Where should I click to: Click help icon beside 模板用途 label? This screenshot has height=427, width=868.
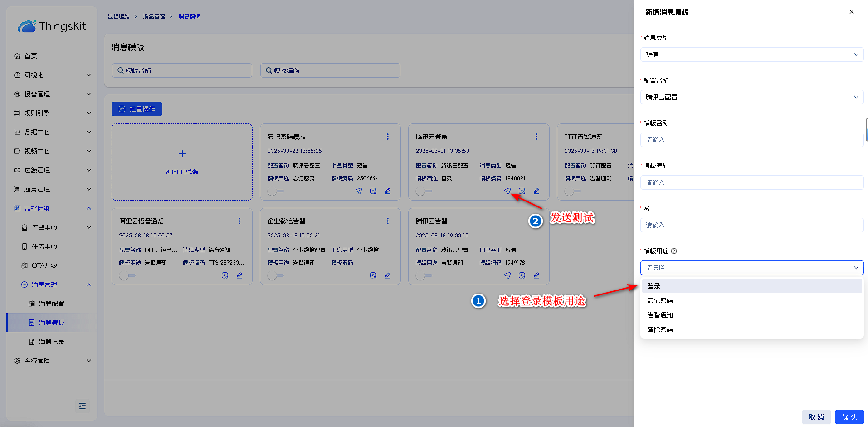tap(674, 251)
